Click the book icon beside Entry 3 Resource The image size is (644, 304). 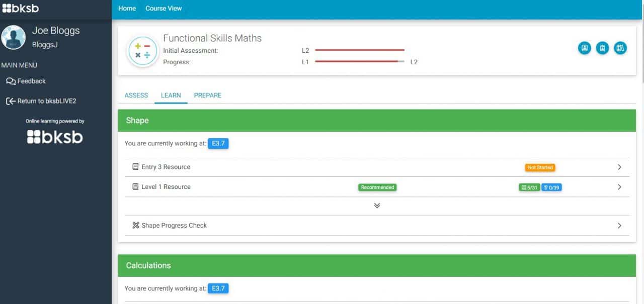click(135, 166)
